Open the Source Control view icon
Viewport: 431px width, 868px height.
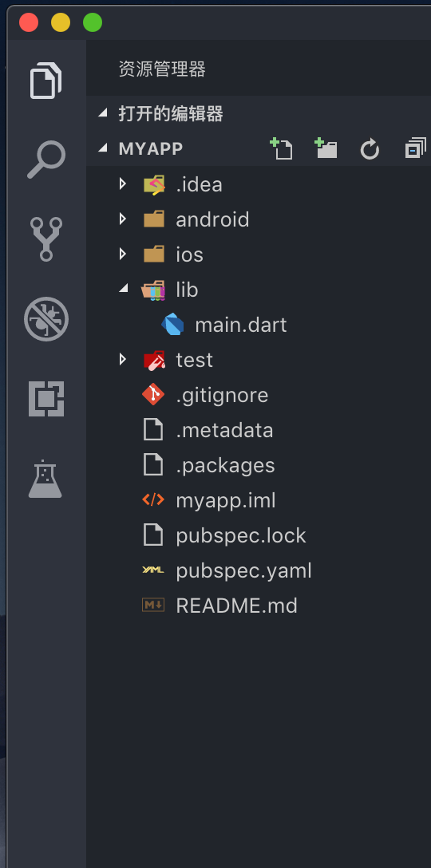[x=46, y=239]
